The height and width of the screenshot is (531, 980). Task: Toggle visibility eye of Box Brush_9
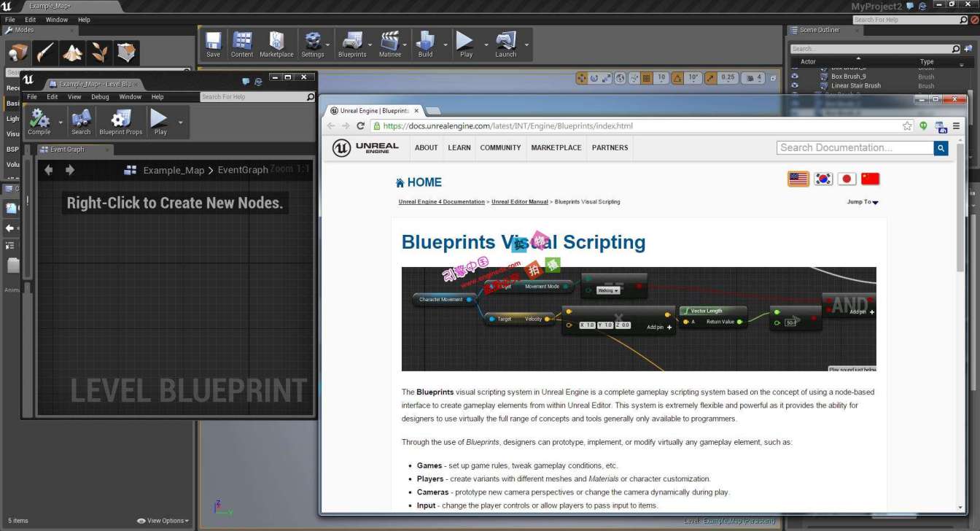[x=795, y=76]
